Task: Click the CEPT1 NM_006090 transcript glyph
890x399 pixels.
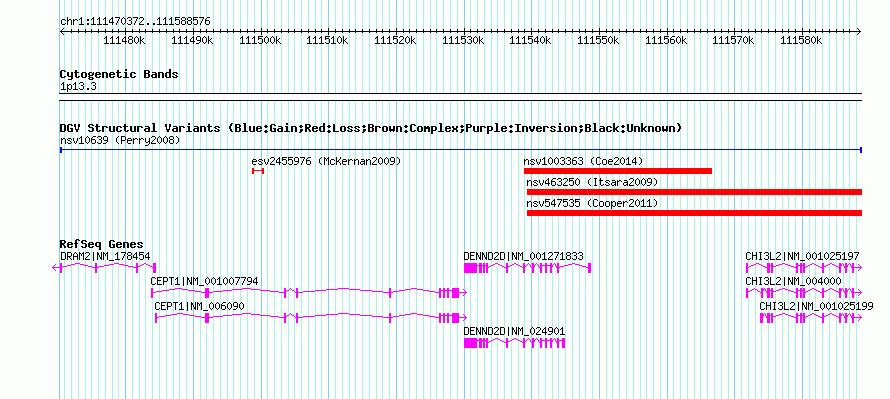Action: coord(311,317)
